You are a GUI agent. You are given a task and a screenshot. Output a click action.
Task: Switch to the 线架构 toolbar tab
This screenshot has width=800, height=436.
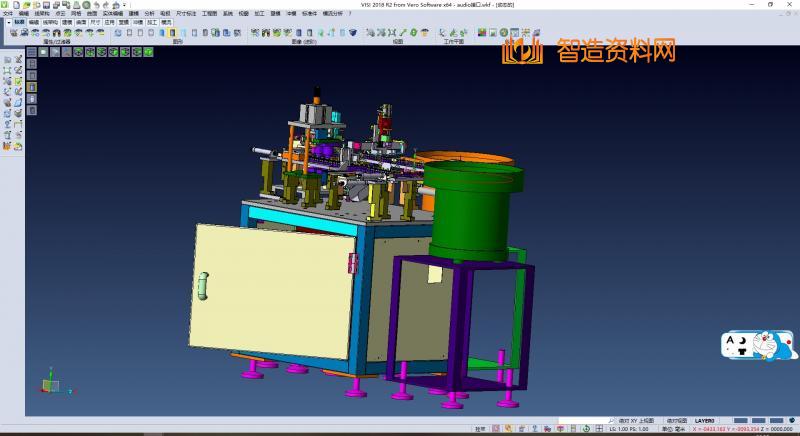point(50,21)
